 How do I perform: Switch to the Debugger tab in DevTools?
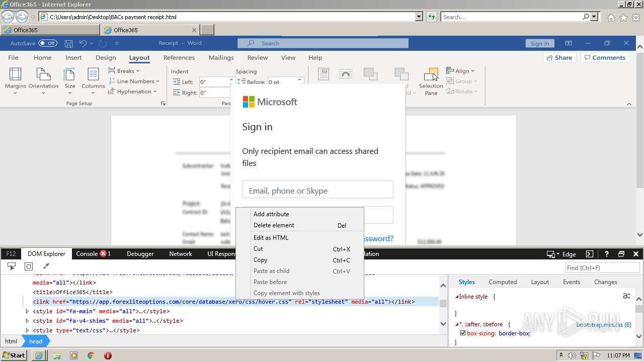pos(140,254)
